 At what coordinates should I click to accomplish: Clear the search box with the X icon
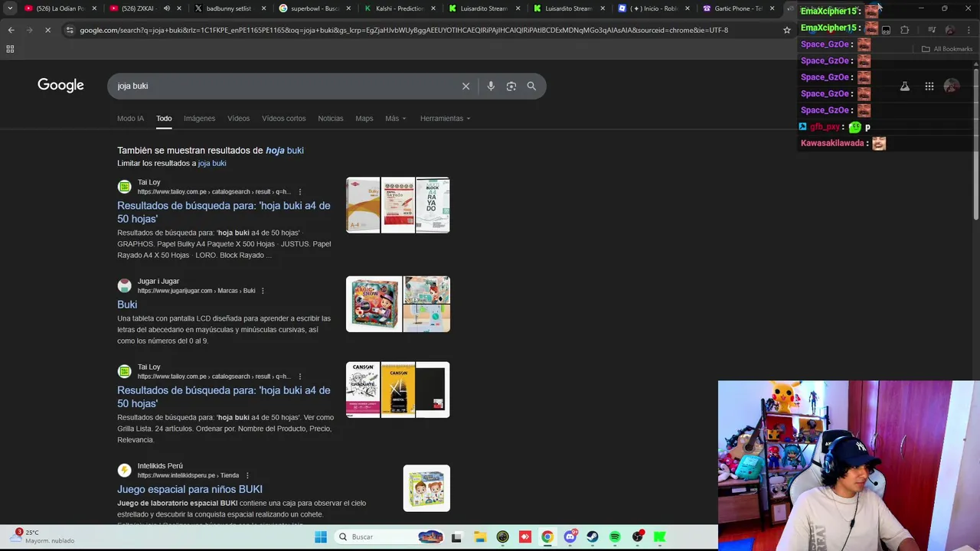tap(465, 86)
